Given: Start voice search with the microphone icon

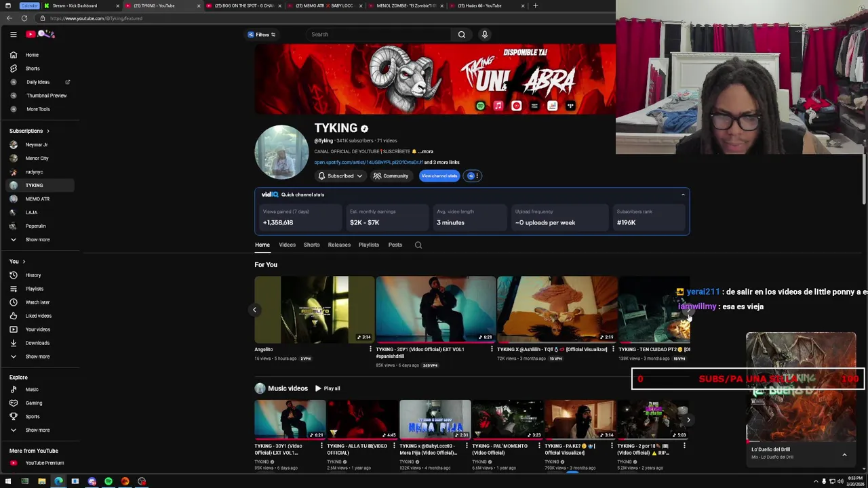Looking at the screenshot, I should pos(485,34).
